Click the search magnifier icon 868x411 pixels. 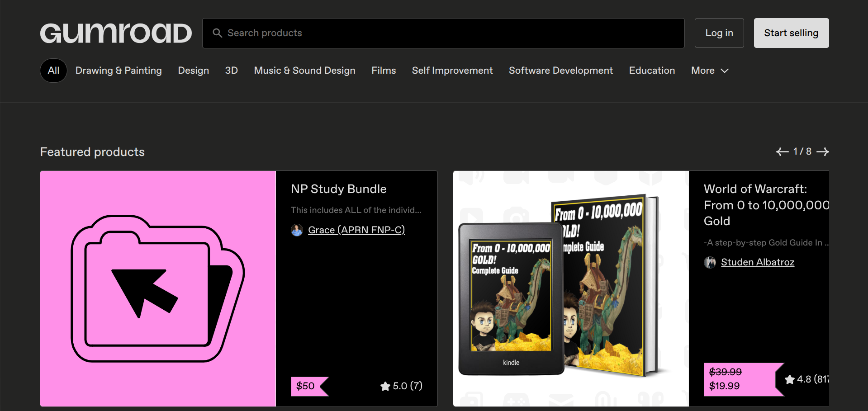coord(218,33)
